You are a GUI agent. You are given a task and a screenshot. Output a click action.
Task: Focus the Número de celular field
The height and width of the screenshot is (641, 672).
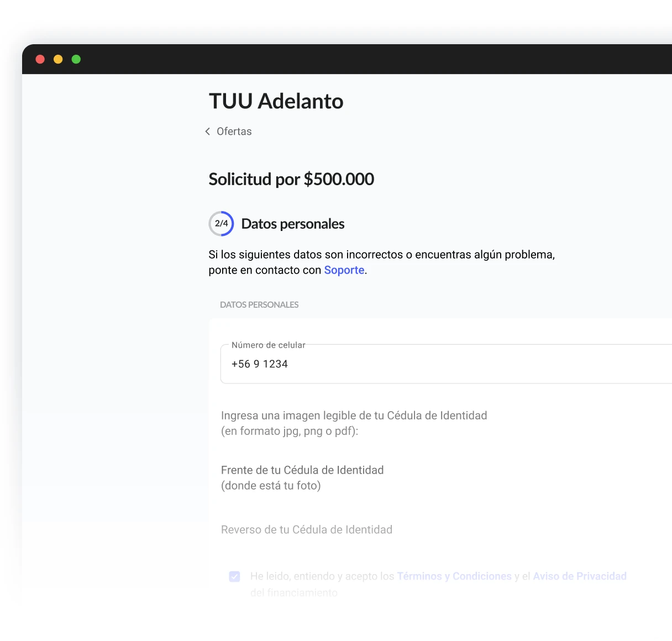[446, 364]
